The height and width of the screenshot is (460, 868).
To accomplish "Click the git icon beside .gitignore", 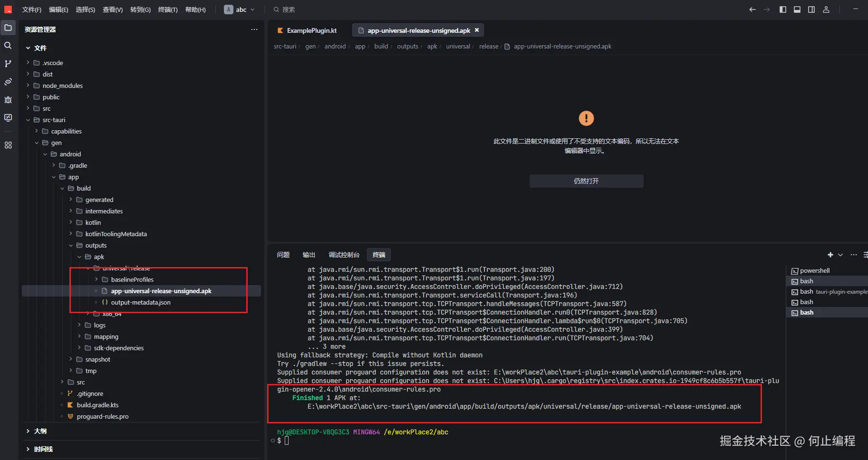I will pos(70,393).
